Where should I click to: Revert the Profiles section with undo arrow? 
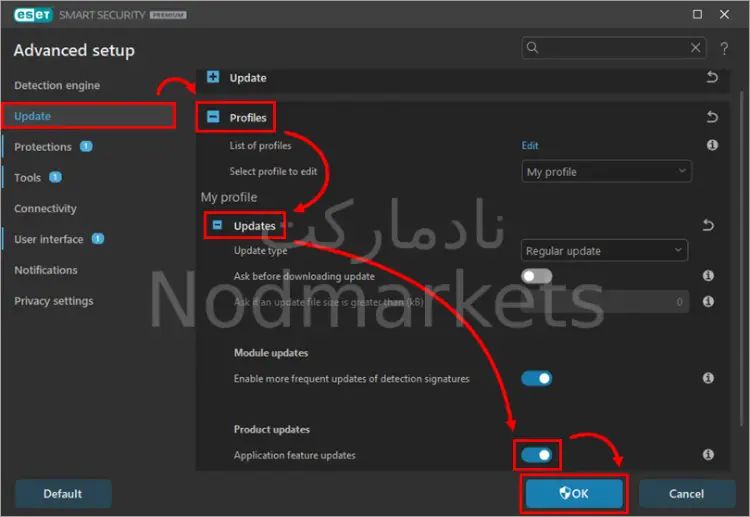point(712,117)
